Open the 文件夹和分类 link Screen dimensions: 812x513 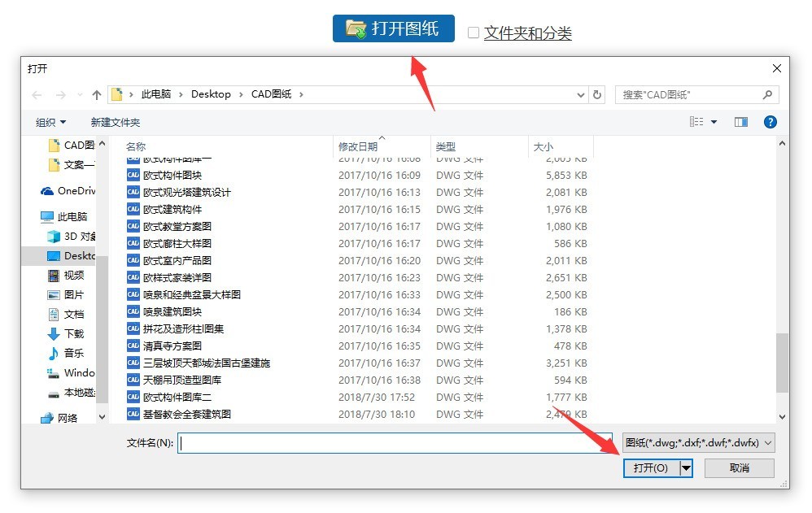528,33
